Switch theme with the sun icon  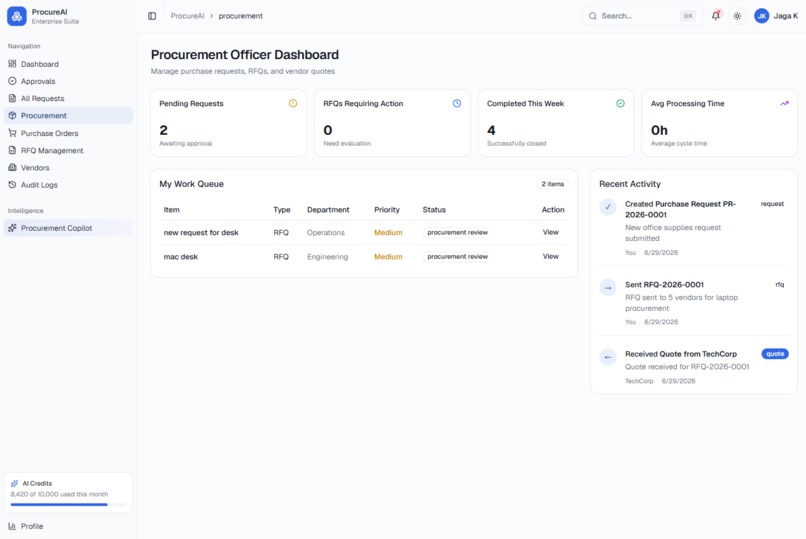(x=737, y=16)
